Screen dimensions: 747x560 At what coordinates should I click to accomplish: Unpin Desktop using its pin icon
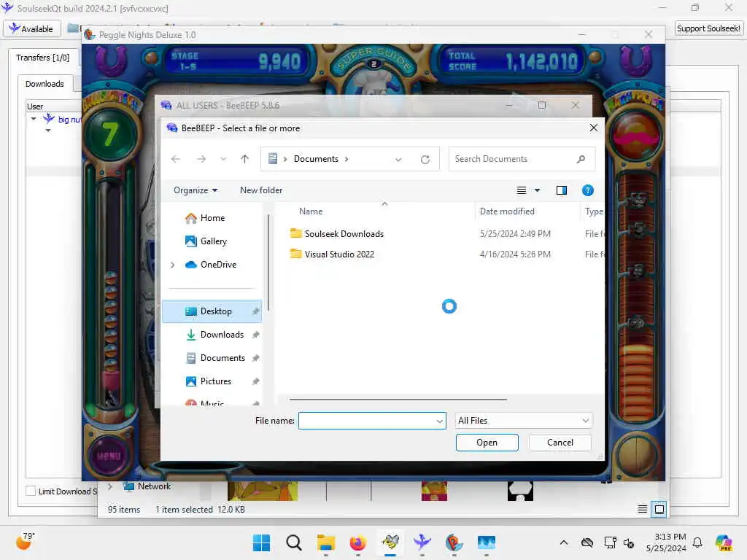pyautogui.click(x=255, y=311)
